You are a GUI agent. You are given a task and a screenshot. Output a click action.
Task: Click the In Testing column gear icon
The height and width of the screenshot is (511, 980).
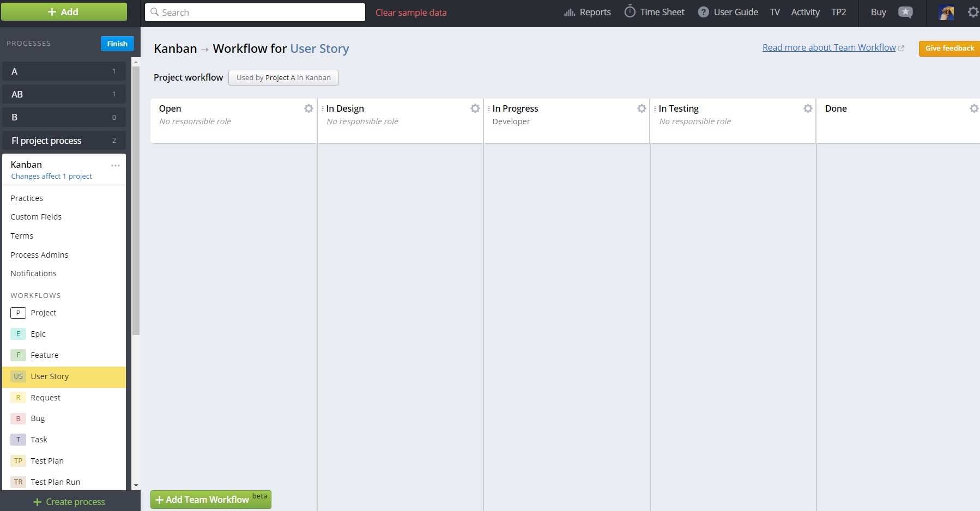808,108
